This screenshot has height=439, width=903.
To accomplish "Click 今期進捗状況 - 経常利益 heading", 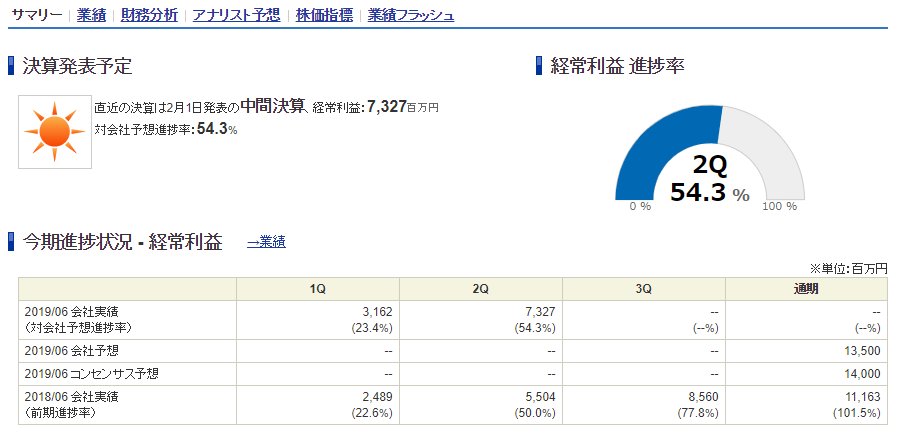I will pyautogui.click(x=122, y=243).
